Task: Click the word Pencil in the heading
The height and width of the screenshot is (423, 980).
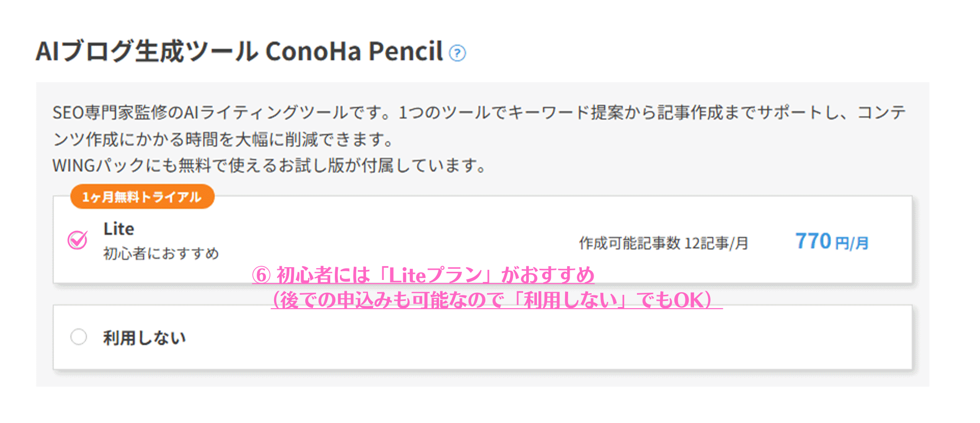Action: tap(406, 51)
